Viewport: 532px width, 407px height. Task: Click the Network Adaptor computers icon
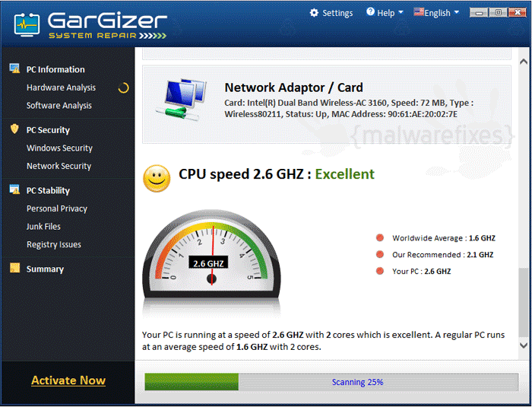181,100
